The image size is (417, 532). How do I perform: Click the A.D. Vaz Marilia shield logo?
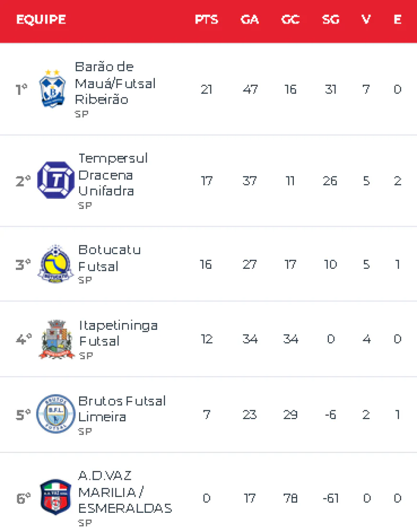coord(56,498)
